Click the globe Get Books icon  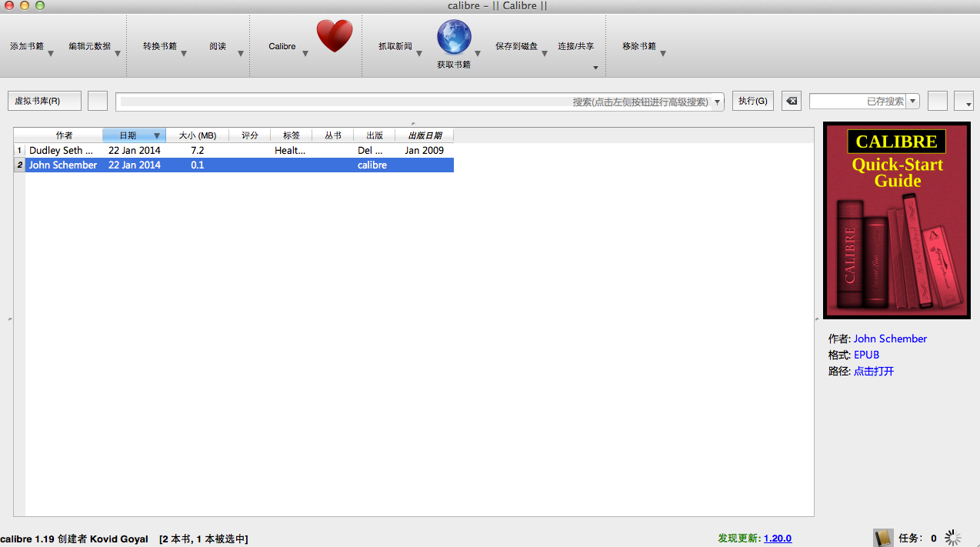[x=454, y=37]
